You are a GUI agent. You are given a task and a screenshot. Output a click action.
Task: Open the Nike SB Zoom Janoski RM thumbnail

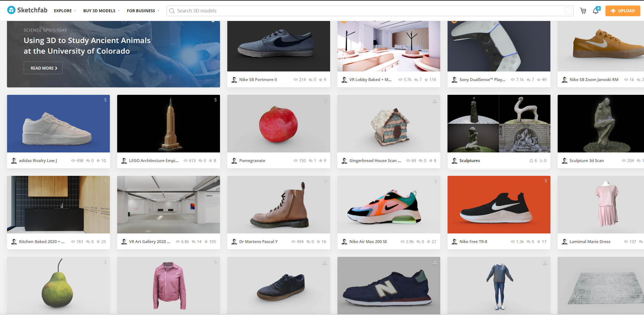click(x=601, y=46)
